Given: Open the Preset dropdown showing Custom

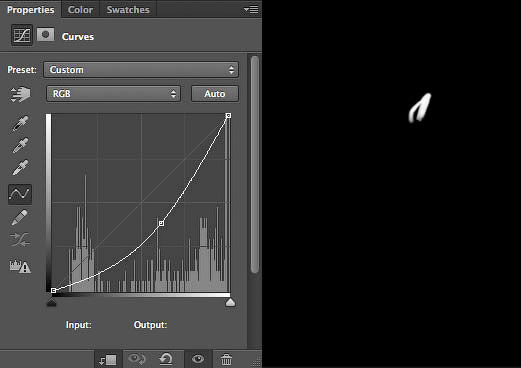Looking at the screenshot, I should 141,70.
